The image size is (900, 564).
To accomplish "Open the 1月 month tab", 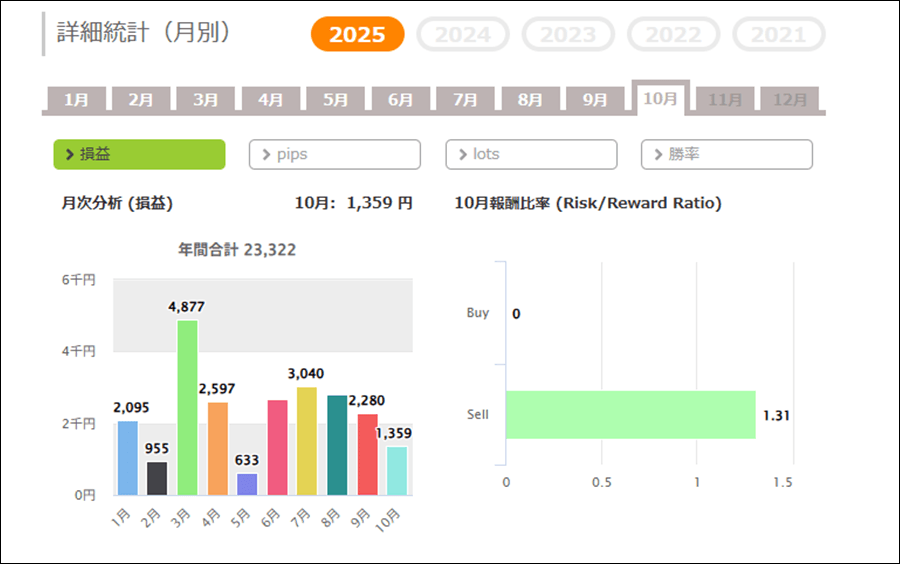I will [x=76, y=100].
